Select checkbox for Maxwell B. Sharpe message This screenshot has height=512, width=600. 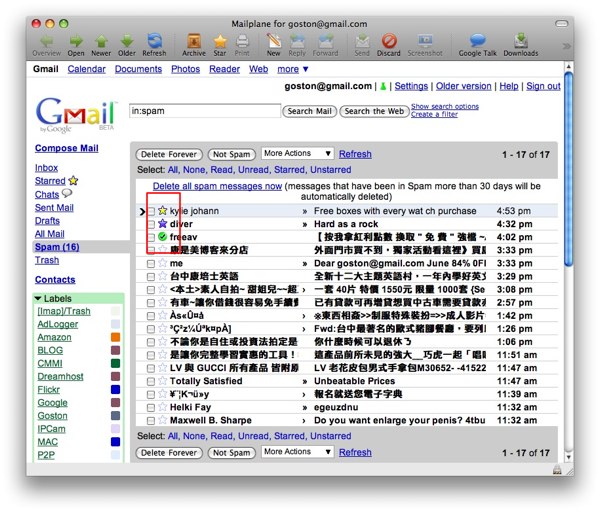point(151,421)
